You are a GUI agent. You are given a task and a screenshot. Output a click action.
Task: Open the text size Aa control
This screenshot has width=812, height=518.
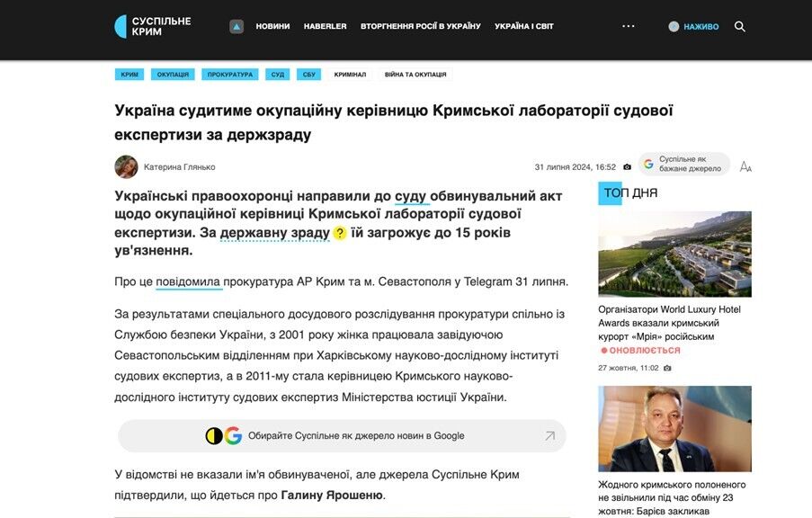(745, 166)
